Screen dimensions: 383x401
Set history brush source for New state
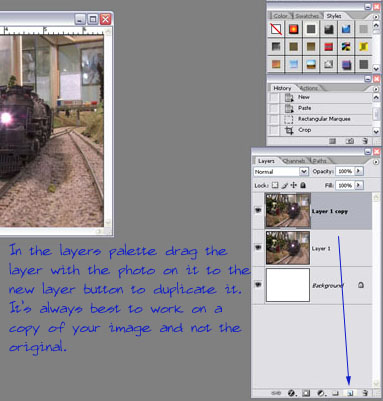[x=274, y=97]
